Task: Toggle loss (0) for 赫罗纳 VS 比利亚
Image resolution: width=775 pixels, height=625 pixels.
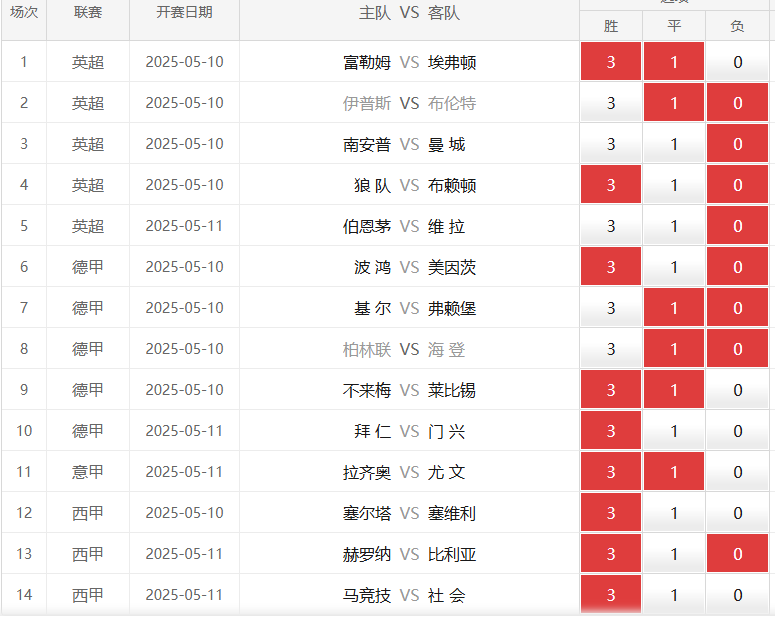Action: tap(737, 553)
